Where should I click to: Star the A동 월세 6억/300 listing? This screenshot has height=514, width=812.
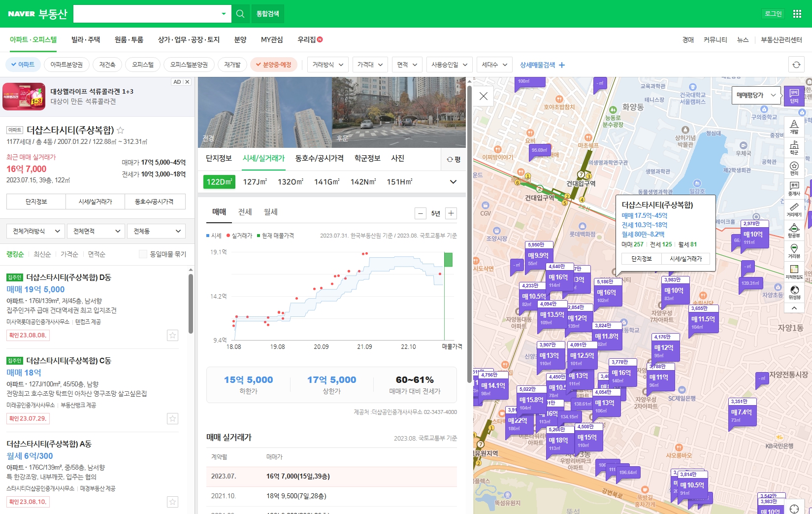click(x=172, y=502)
